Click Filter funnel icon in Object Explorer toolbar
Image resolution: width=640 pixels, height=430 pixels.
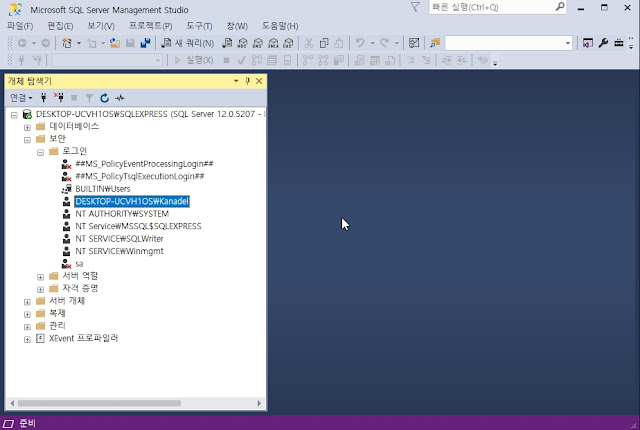(89, 98)
